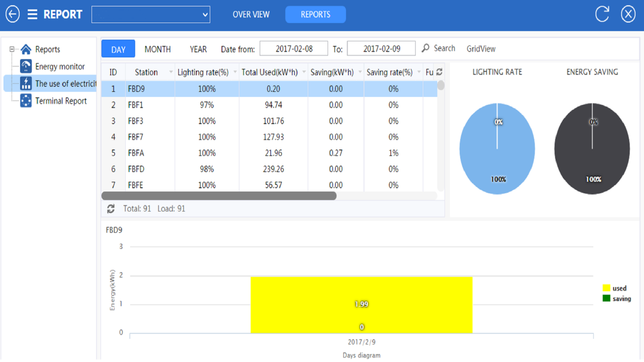
Task: Open the hamburger menu
Action: click(x=33, y=14)
